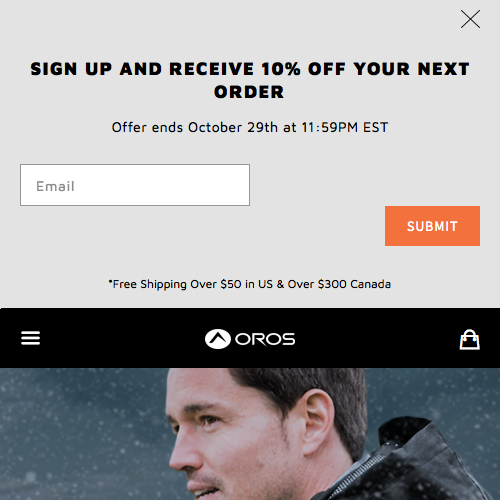The width and height of the screenshot is (500, 500).
Task: Click the word ORDER in the headline
Action: click(x=249, y=92)
